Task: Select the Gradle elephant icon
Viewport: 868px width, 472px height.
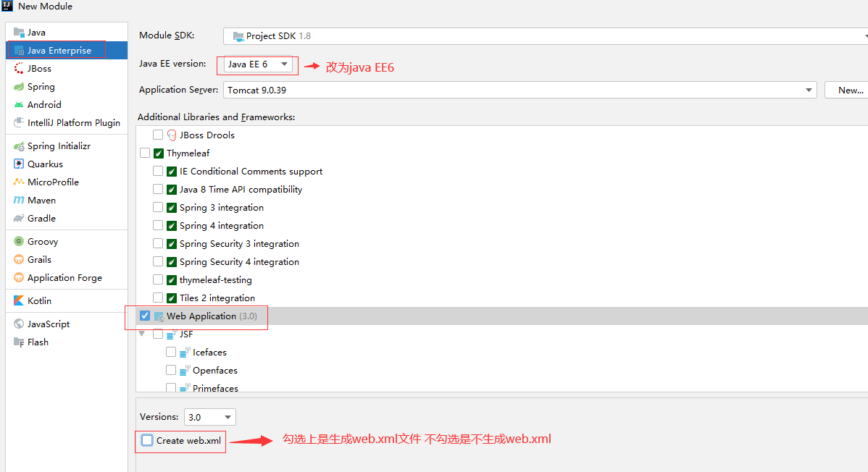Action: 19,218
